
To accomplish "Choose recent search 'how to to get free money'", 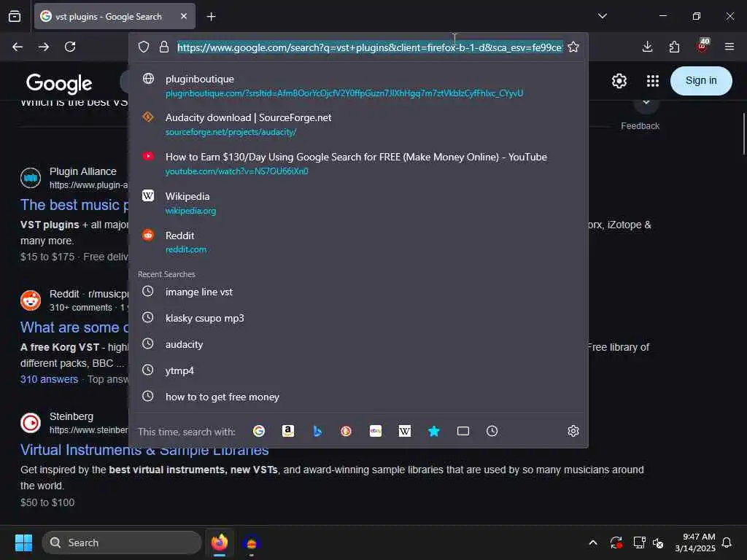I will 358,397.
